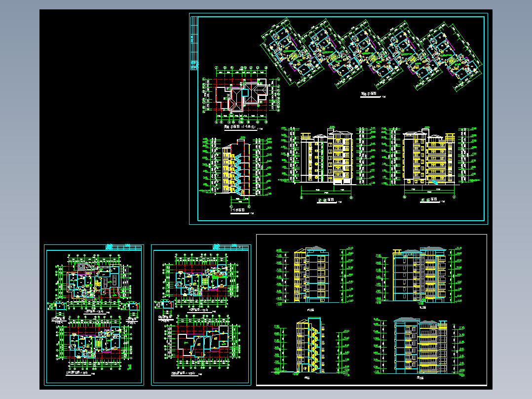Select the narrow side elevation in the white-bordered sheet
The image size is (532, 399).
click(311, 275)
